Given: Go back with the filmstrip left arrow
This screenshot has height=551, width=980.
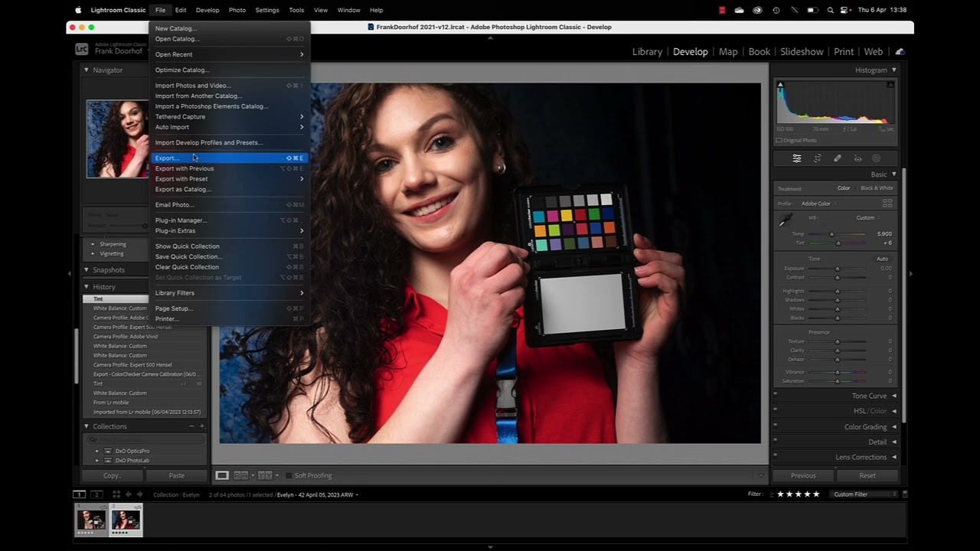Looking at the screenshot, I should click(x=128, y=494).
